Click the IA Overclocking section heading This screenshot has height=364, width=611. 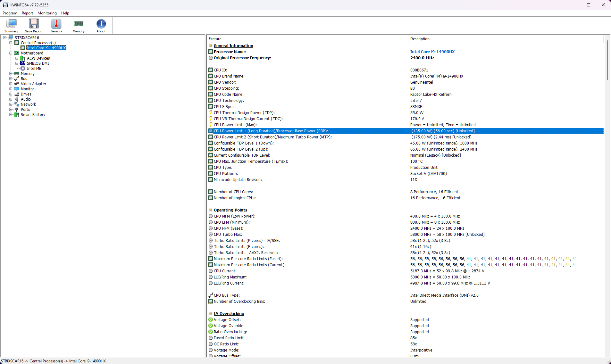click(229, 313)
